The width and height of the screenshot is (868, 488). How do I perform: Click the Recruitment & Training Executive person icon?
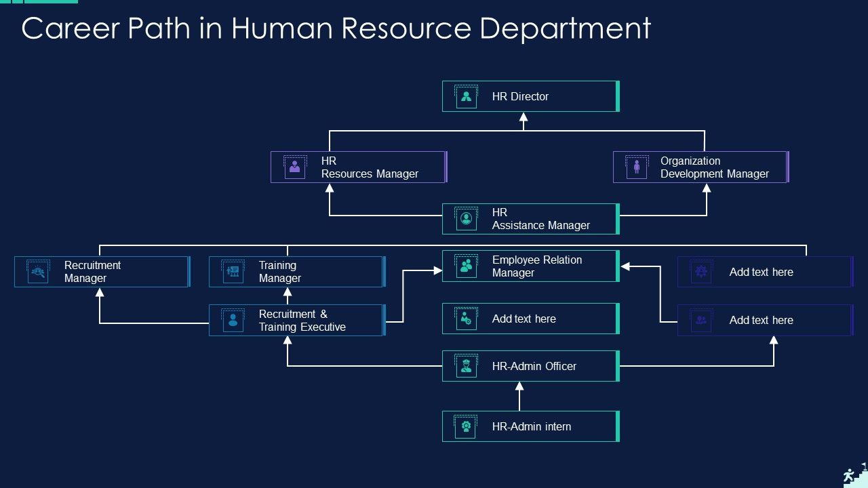pyautogui.click(x=233, y=320)
